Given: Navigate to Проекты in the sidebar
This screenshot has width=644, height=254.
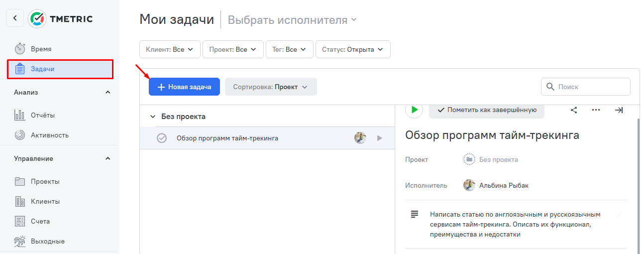Looking at the screenshot, I should coord(45,181).
